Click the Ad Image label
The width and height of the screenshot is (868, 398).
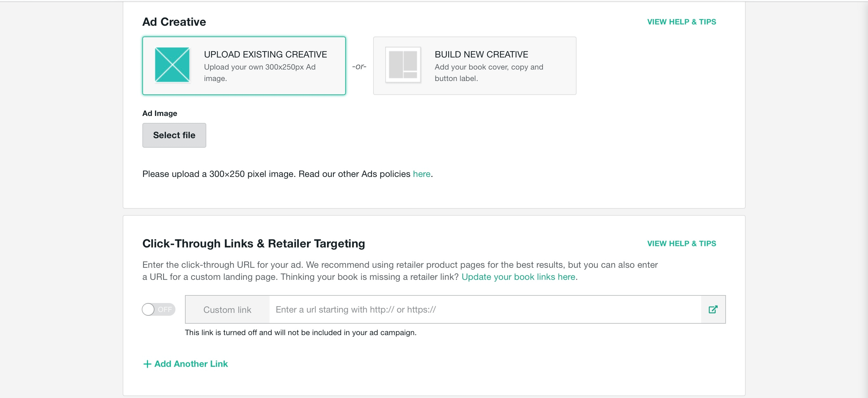click(x=160, y=113)
